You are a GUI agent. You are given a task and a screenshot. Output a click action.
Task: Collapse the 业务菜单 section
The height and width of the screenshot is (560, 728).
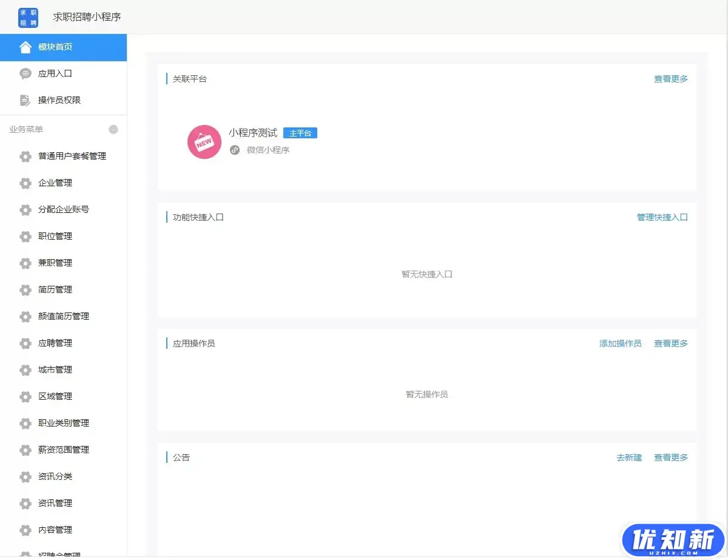point(113,129)
